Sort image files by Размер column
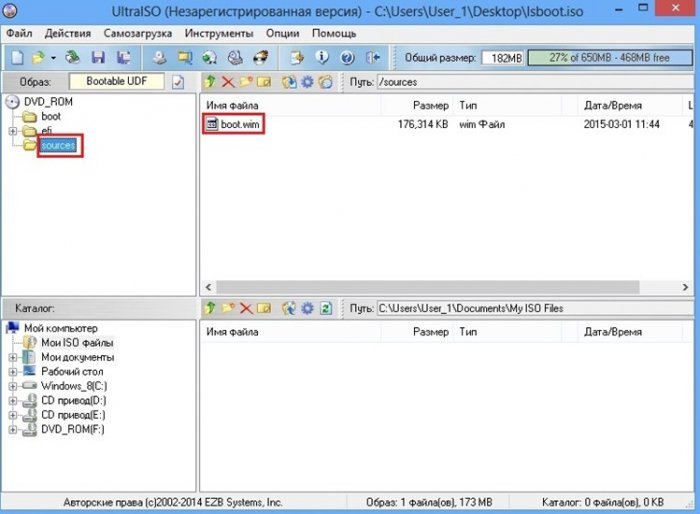 click(417, 105)
